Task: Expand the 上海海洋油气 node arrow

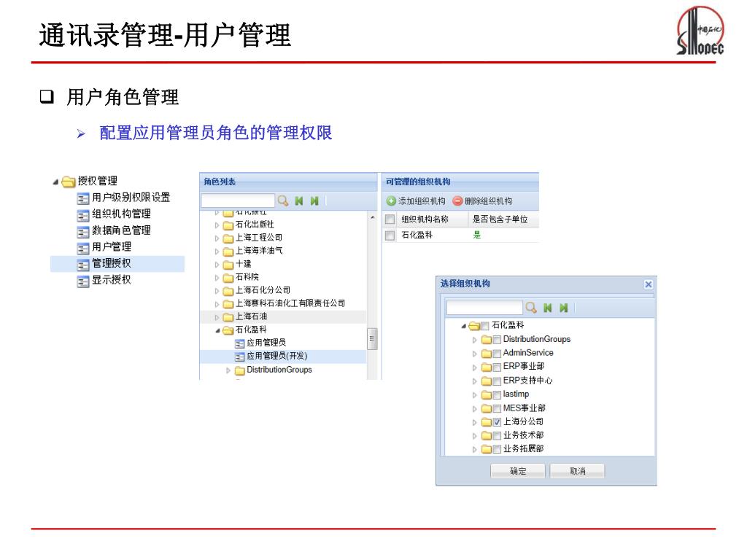Action: click(217, 252)
